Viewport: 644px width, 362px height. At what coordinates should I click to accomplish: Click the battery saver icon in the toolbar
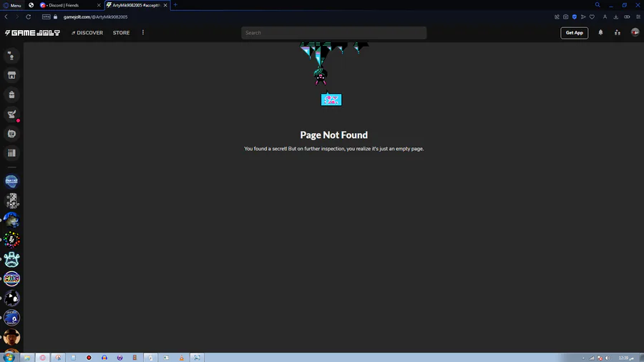627,17
